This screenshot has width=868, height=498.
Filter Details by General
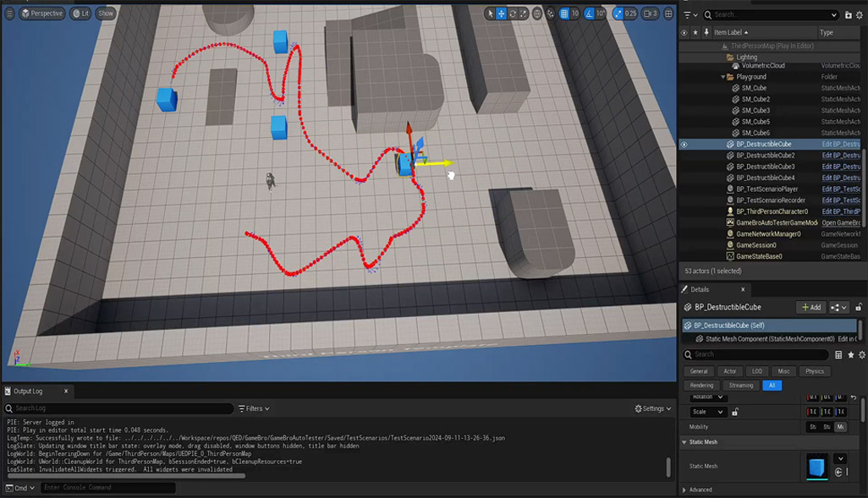(699, 371)
